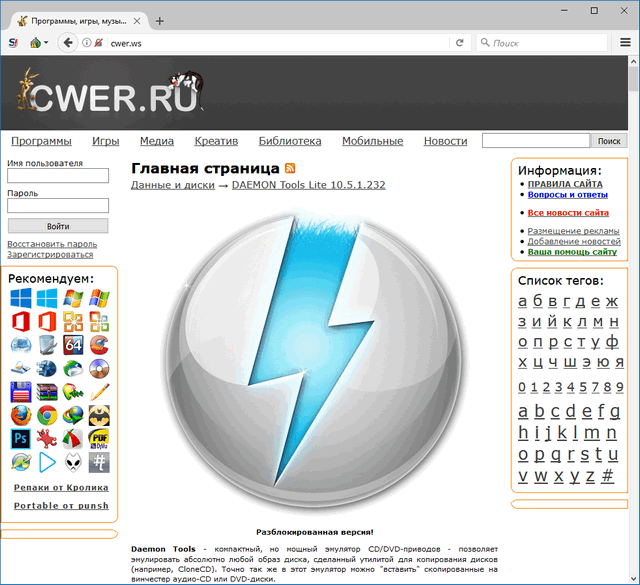This screenshot has height=585, width=640.
Task: Focus the Имя пользователя input field
Action: click(x=58, y=176)
